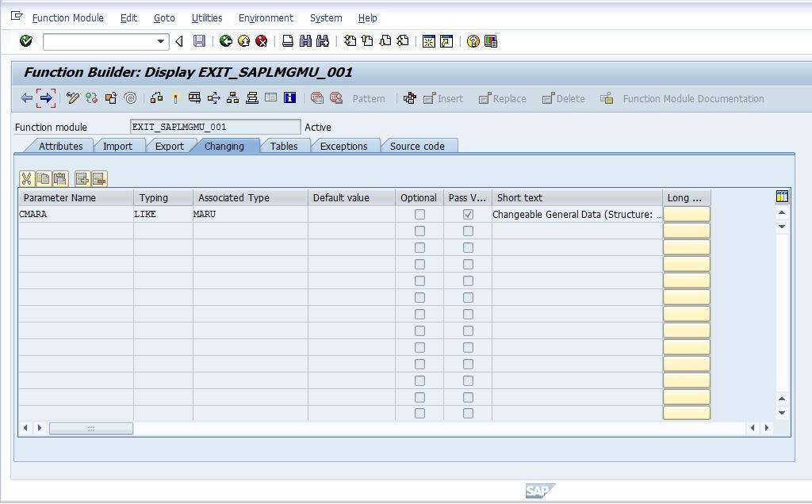This screenshot has width=812, height=504.
Task: Switch to the Import tab
Action: 117,146
